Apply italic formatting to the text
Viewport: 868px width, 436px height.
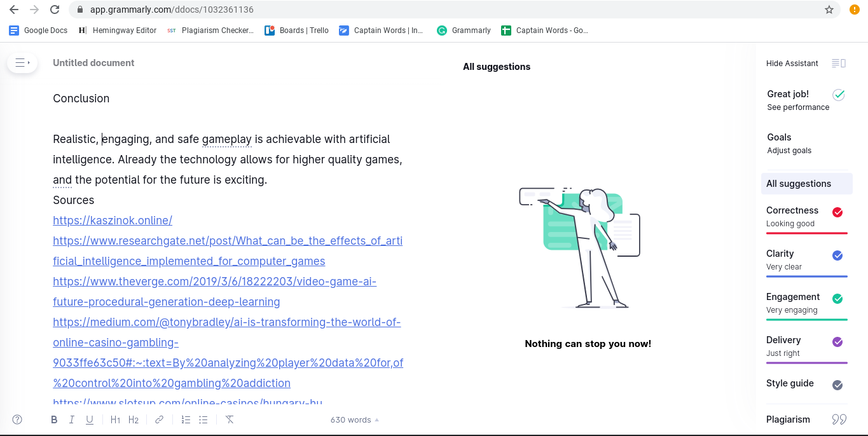tap(72, 419)
